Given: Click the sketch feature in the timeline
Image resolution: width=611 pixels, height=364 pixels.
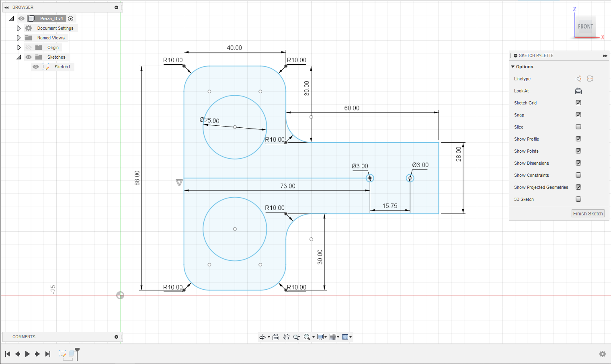Looking at the screenshot, I should point(62,354).
